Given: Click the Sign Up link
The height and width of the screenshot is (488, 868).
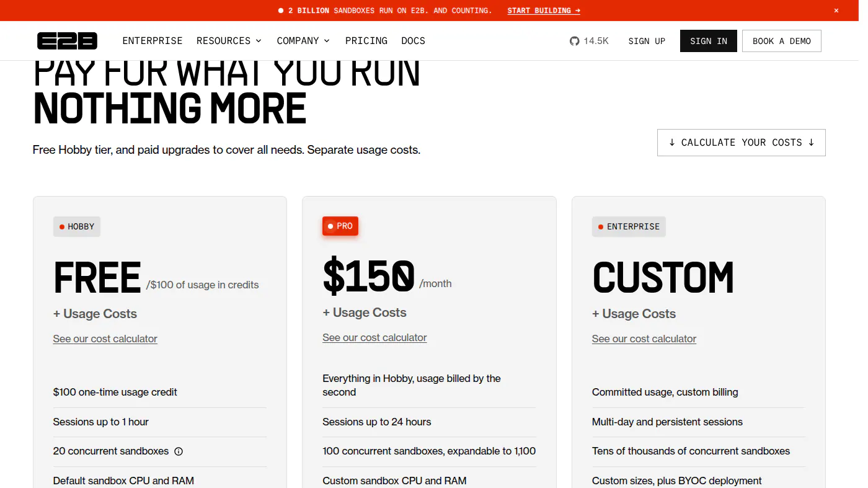Looking at the screenshot, I should [x=647, y=41].
